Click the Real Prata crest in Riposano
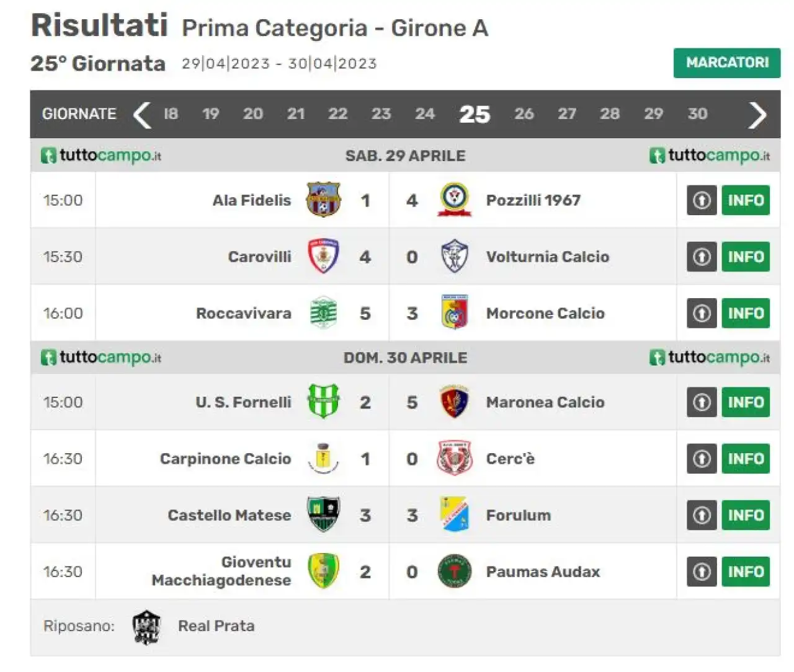 pyautogui.click(x=147, y=627)
